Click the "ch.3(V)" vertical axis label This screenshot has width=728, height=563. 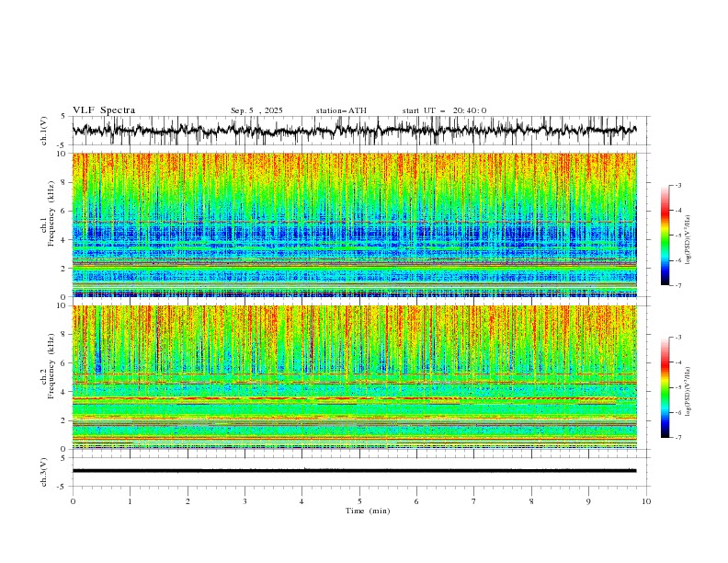[x=44, y=472]
